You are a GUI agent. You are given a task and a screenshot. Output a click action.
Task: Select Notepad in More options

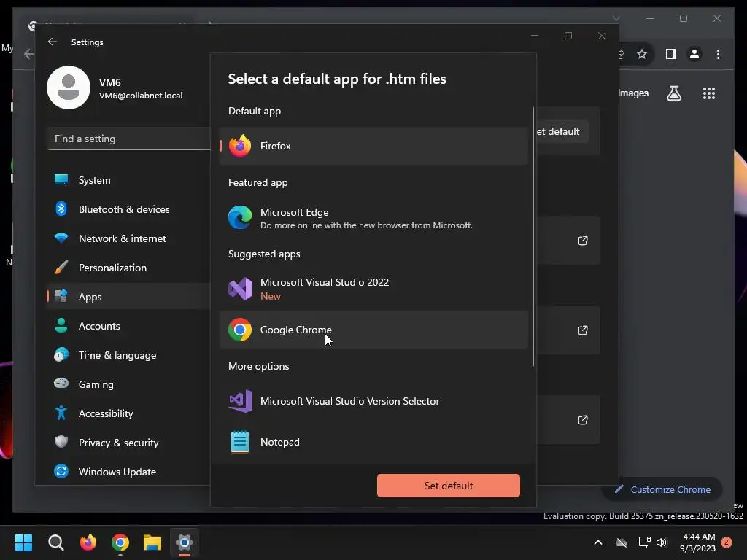[x=374, y=442]
